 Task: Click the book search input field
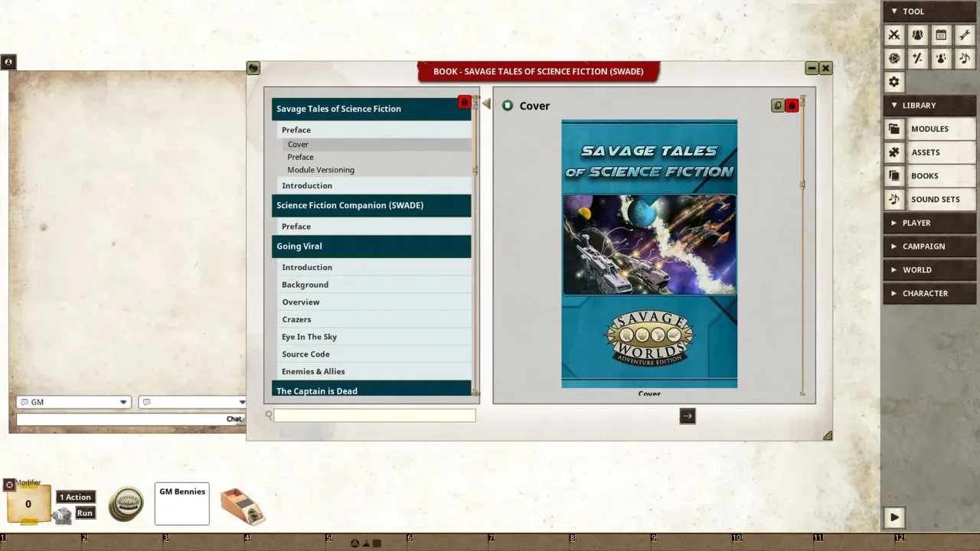pyautogui.click(x=375, y=416)
